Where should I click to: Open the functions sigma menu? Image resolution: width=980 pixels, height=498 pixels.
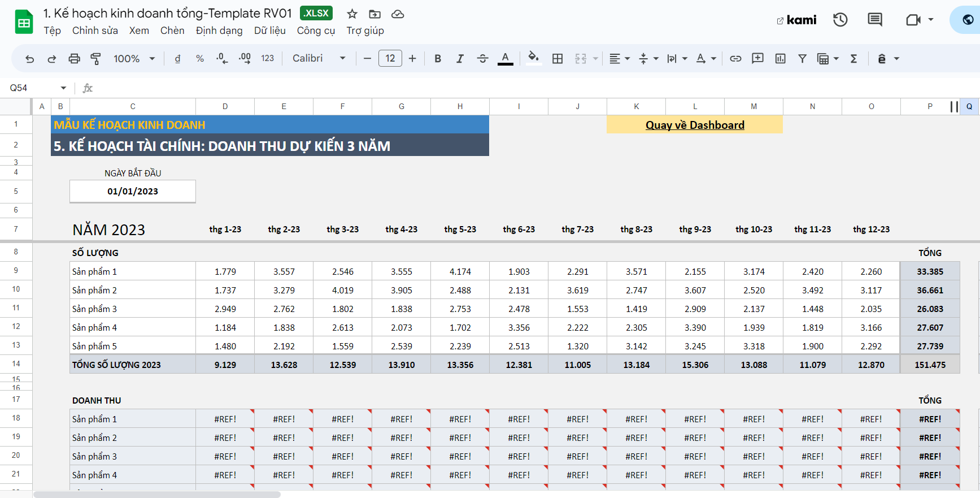point(853,59)
